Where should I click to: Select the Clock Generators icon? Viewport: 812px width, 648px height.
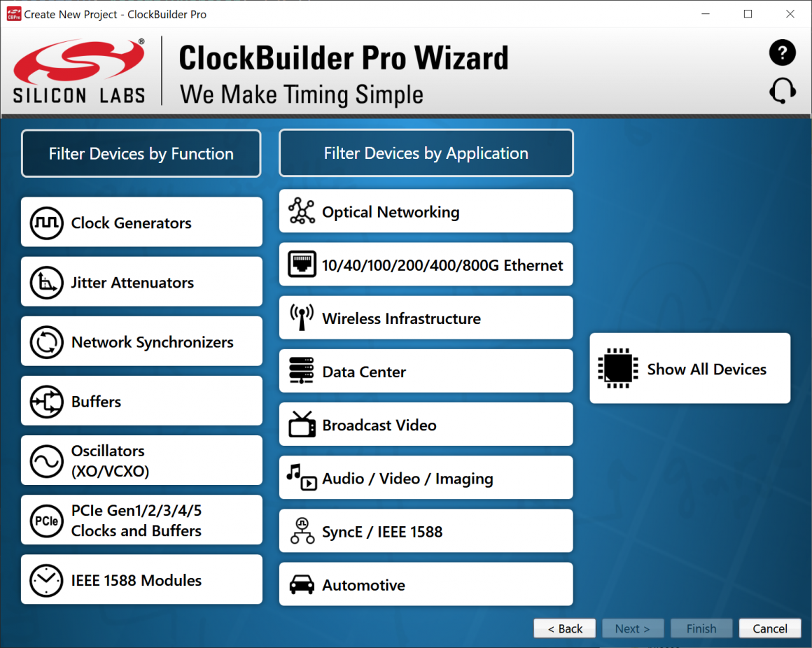(x=47, y=222)
